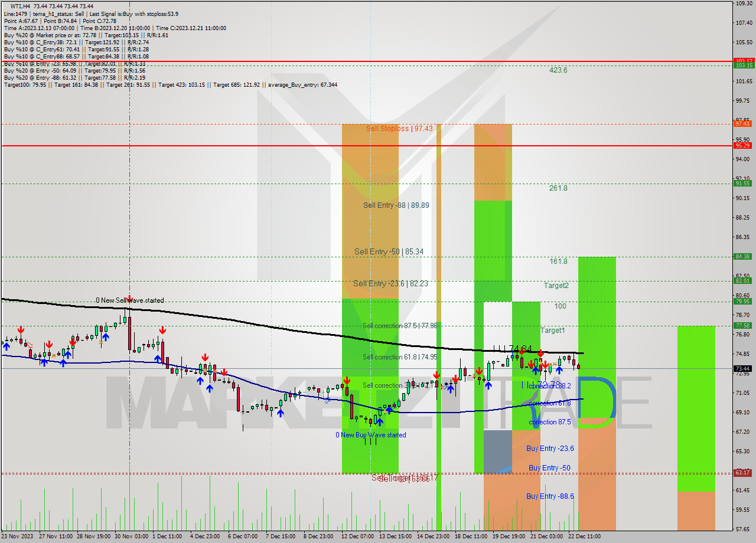
Task: Select the green 84.38 price tag
Action: point(743,257)
